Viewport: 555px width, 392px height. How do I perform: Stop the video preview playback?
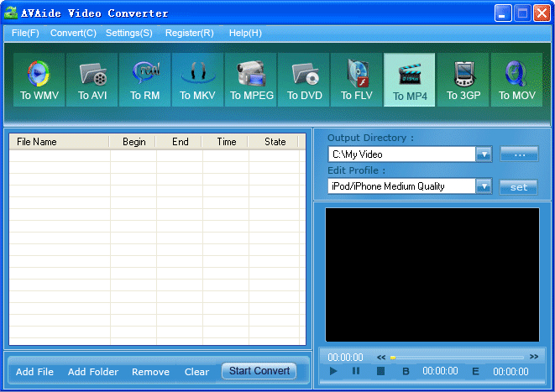click(380, 371)
